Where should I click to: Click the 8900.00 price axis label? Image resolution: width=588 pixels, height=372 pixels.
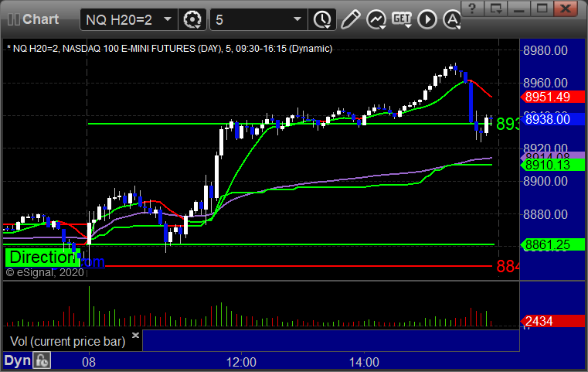click(546, 181)
